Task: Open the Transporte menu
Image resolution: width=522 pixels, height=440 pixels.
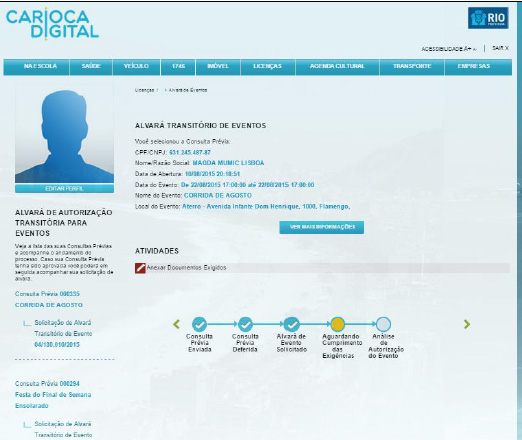Action: [412, 67]
